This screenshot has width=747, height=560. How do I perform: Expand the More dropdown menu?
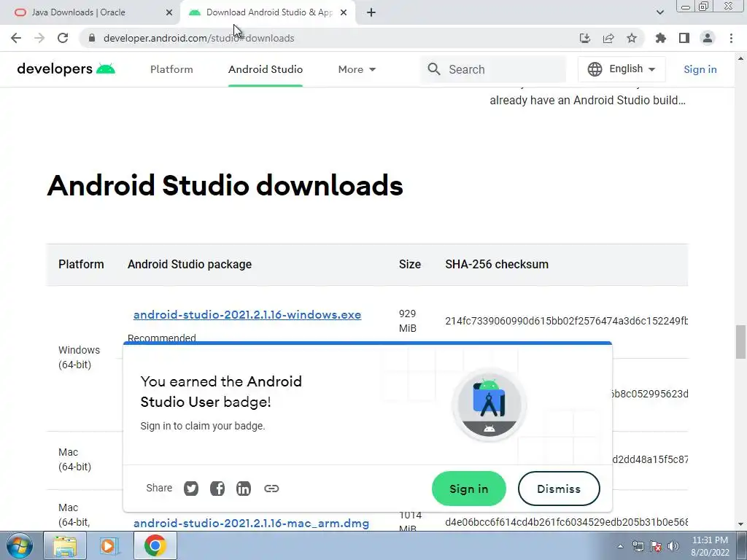357,69
